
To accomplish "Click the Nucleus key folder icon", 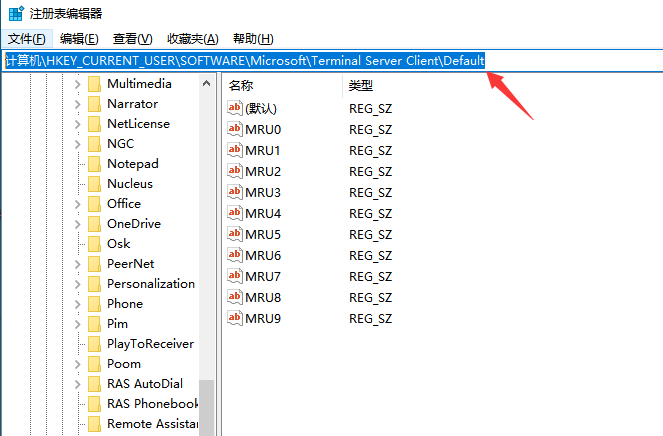I will point(95,184).
